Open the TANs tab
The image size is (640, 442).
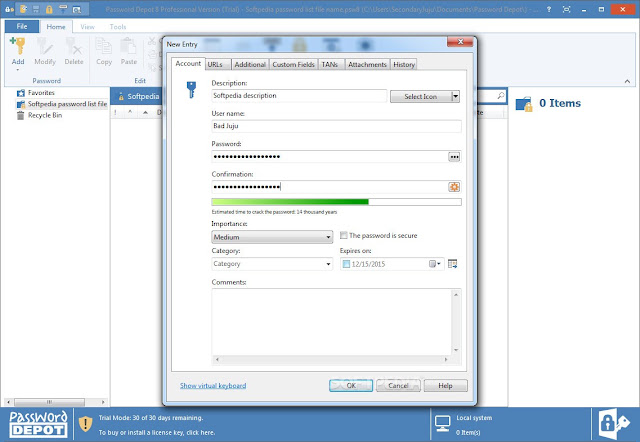pos(330,64)
